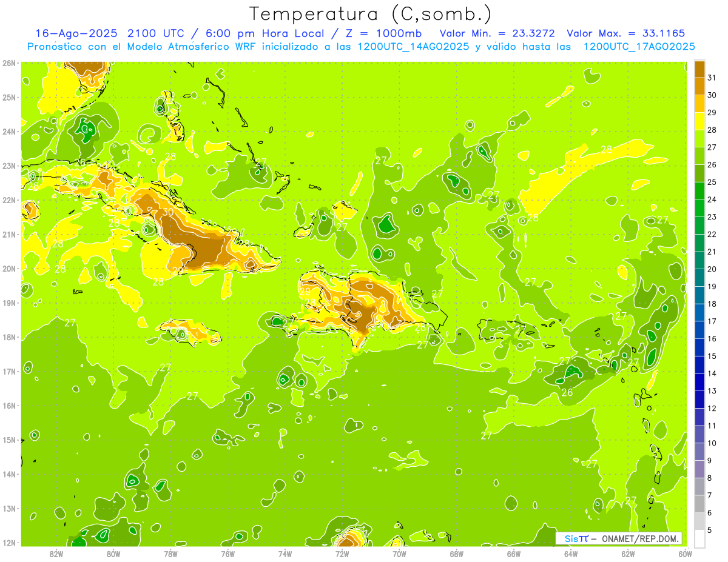Click the '25N' latitude axis label
This screenshot has height=562, width=728.
coord(9,97)
